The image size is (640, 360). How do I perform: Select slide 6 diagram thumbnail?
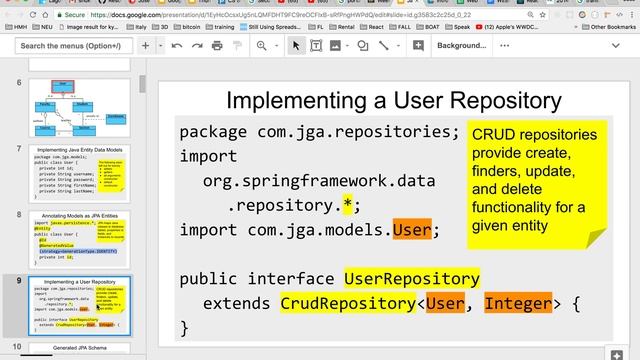click(80, 108)
